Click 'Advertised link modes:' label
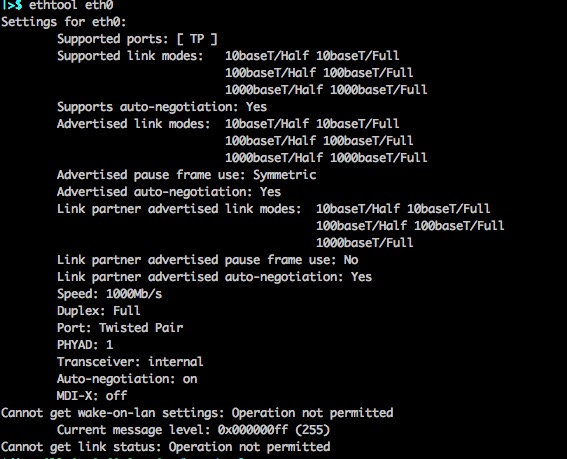The width and height of the screenshot is (567, 459). [x=133, y=124]
